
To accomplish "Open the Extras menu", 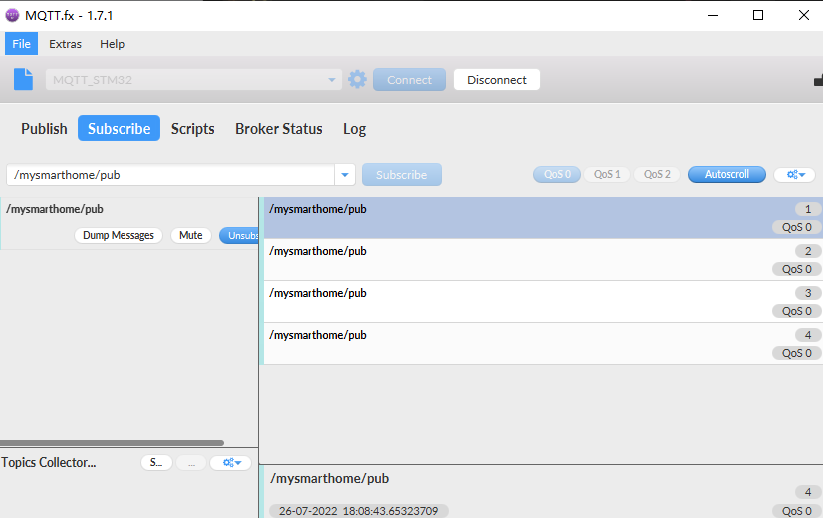I will click(66, 44).
